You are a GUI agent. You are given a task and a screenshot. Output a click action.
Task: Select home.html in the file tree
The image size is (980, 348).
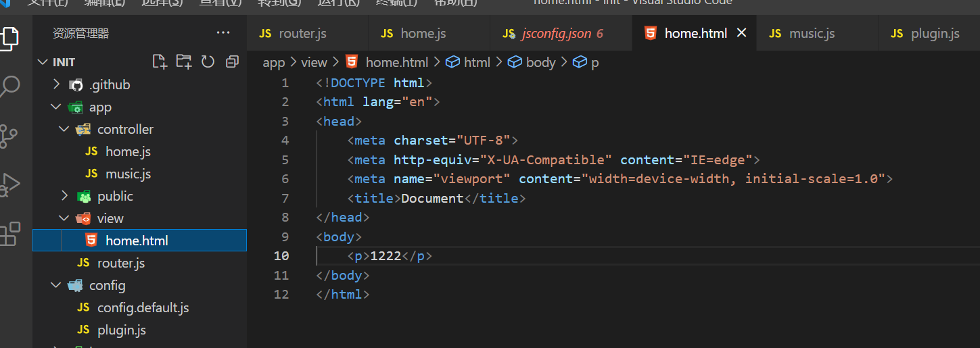point(139,241)
